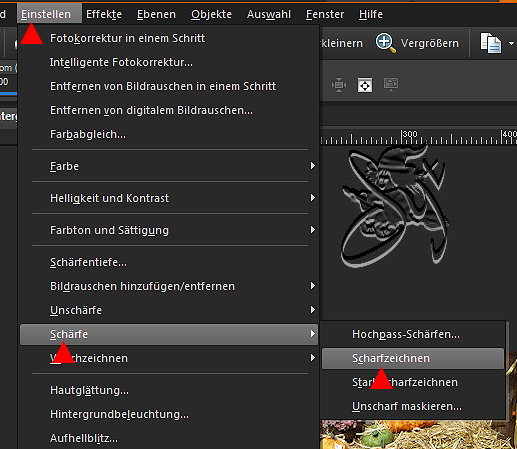The height and width of the screenshot is (449, 517).
Task: Click the Vergrößern label button
Action: [430, 43]
